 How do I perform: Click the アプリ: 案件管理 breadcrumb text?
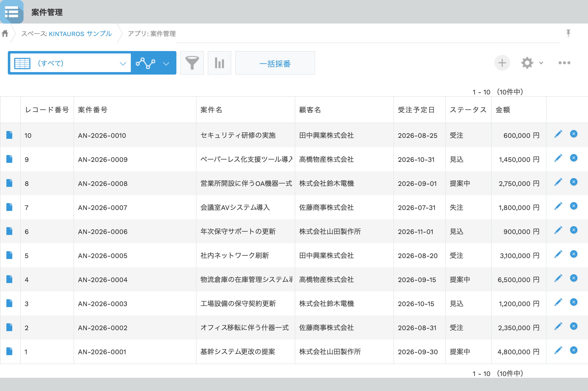[x=152, y=34]
